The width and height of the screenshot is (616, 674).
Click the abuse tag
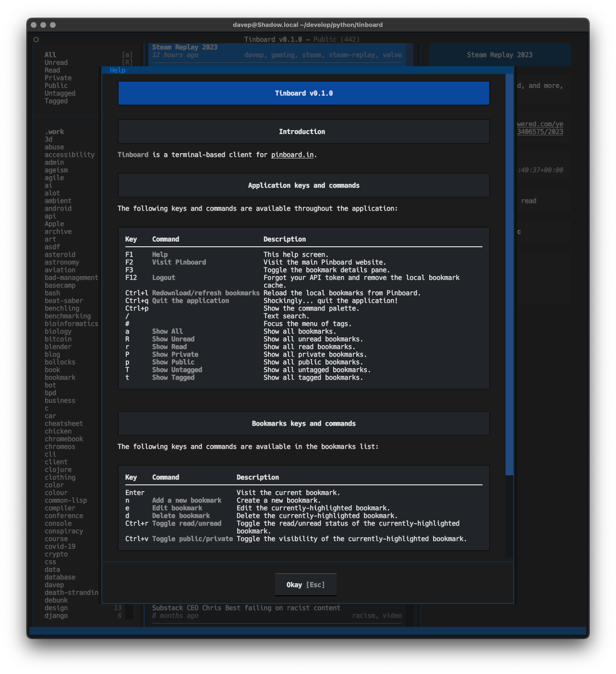tap(54, 147)
